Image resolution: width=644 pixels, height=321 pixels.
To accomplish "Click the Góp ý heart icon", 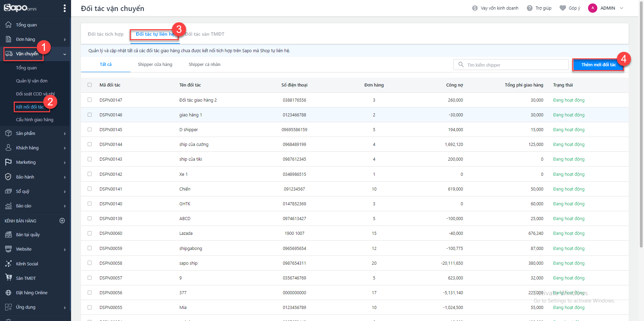I will coord(563,8).
